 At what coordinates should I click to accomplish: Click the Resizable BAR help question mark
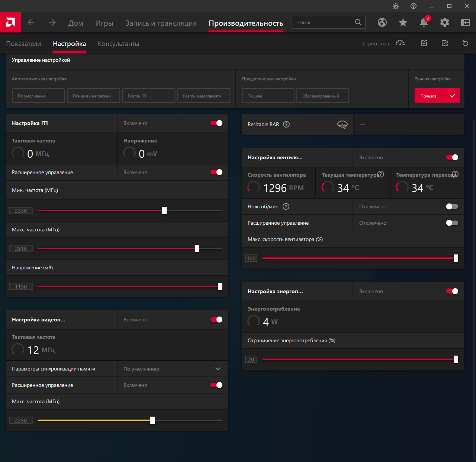[286, 124]
